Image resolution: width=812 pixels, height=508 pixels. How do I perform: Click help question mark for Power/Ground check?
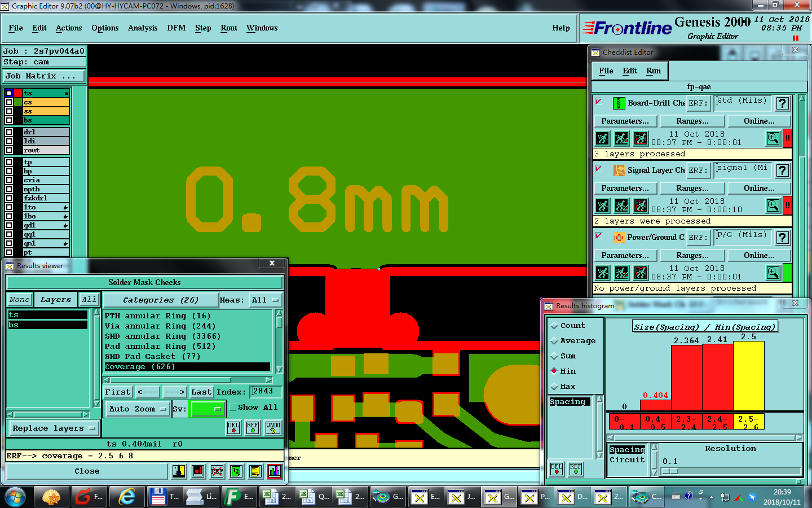pos(782,238)
